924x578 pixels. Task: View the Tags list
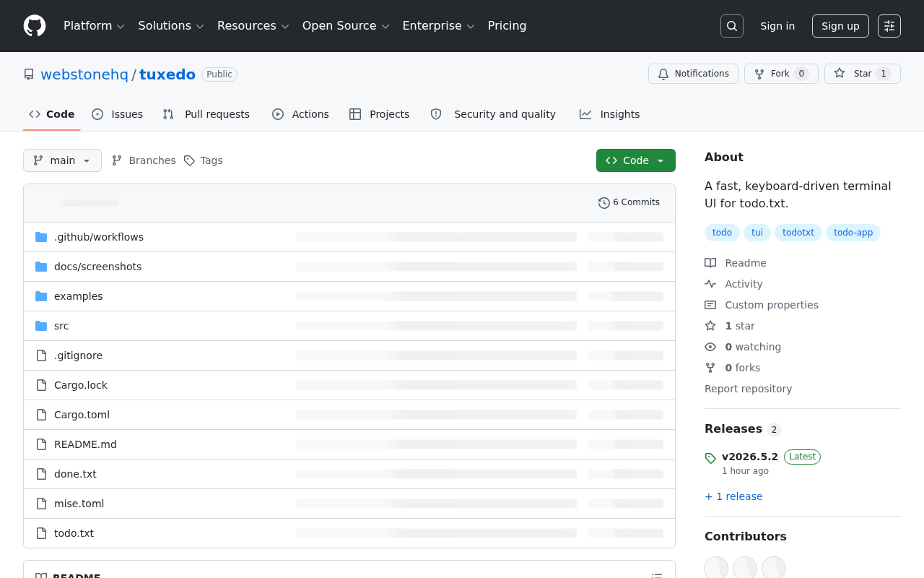(203, 160)
